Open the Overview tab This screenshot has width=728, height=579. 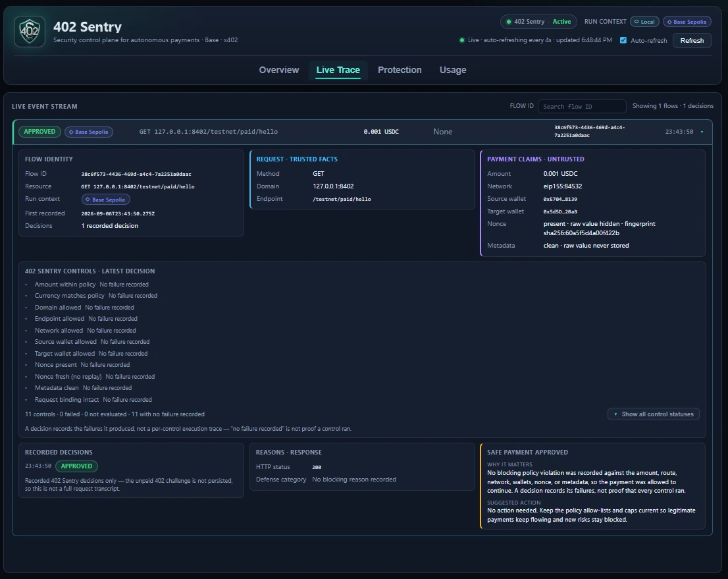point(279,70)
